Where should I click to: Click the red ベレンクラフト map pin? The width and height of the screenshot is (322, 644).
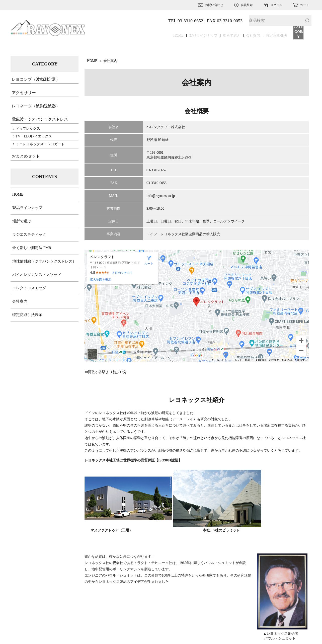(196, 301)
